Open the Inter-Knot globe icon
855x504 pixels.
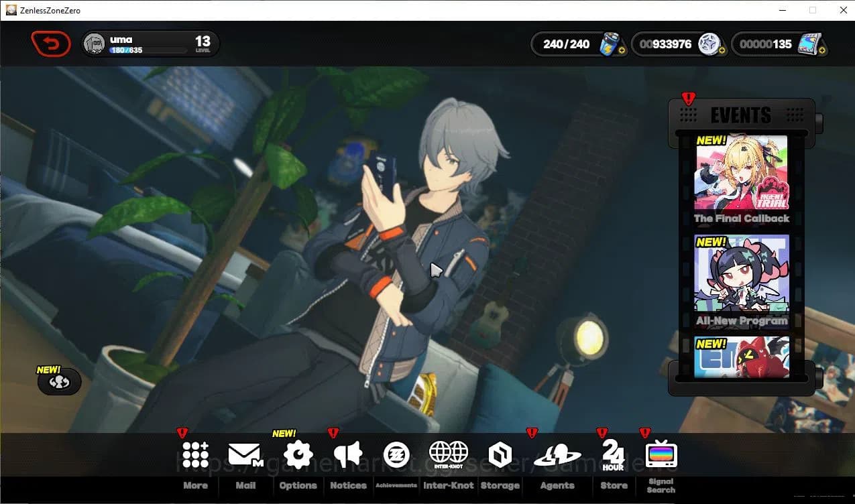point(449,454)
